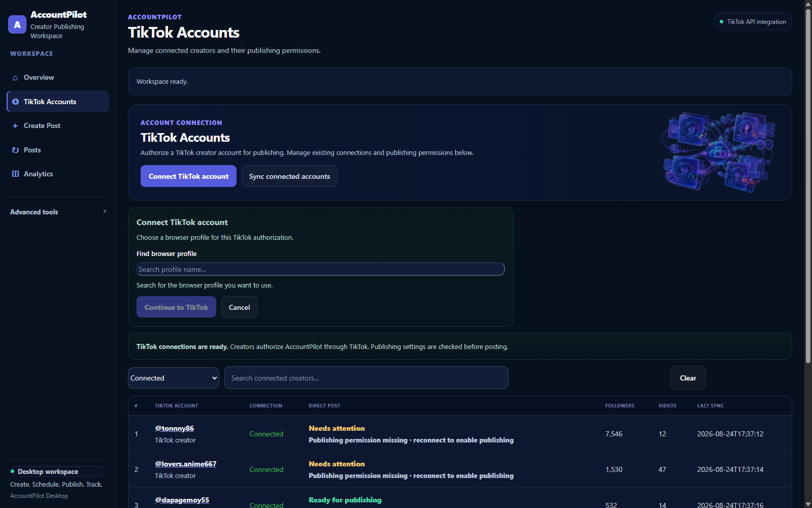Click the TikTok Accounts sidebar icon
The image size is (812, 508).
pyautogui.click(x=15, y=102)
